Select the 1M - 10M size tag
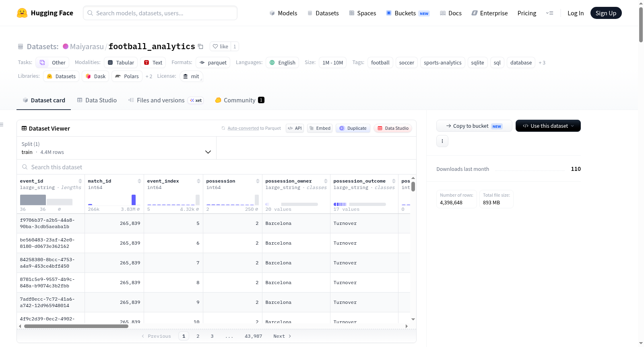This screenshot has height=347, width=644. tap(332, 62)
